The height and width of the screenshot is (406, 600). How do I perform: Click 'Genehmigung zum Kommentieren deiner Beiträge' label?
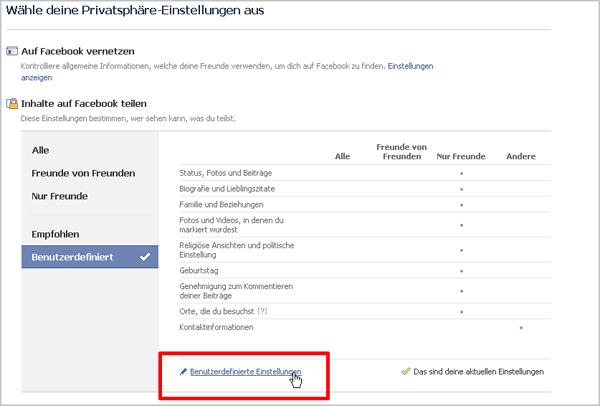coord(236,291)
